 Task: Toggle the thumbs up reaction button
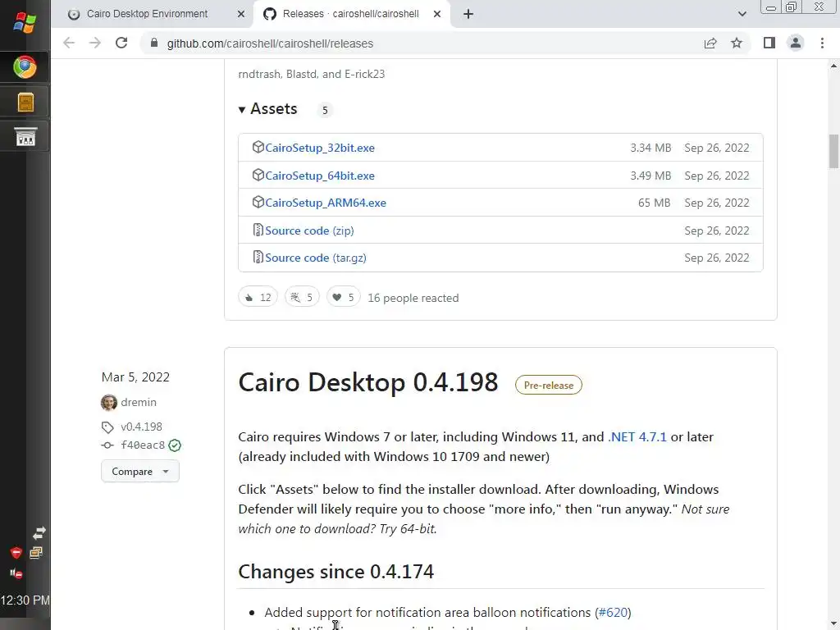tap(258, 298)
